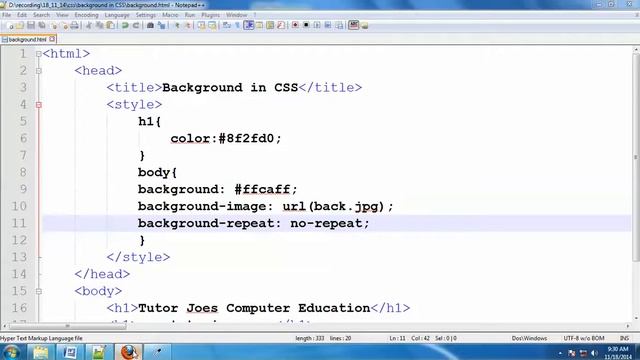The image size is (640, 360).
Task: Open User Defined Language dialog icon
Action: pos(259,25)
